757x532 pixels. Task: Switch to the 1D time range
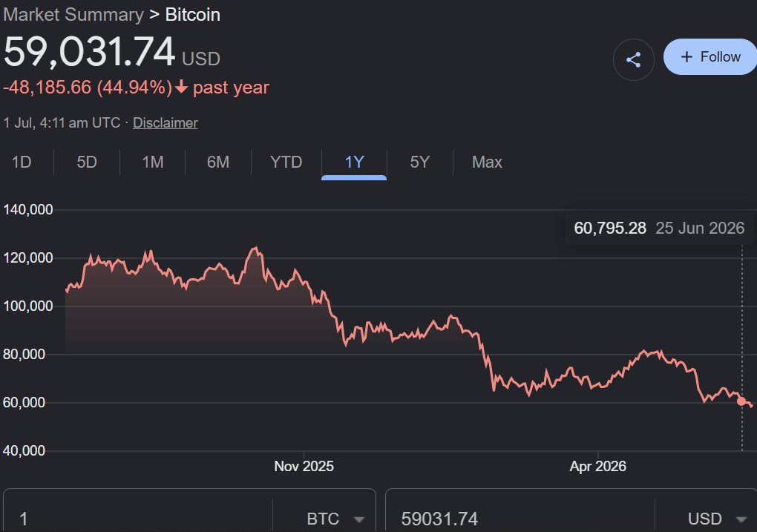tap(22, 162)
